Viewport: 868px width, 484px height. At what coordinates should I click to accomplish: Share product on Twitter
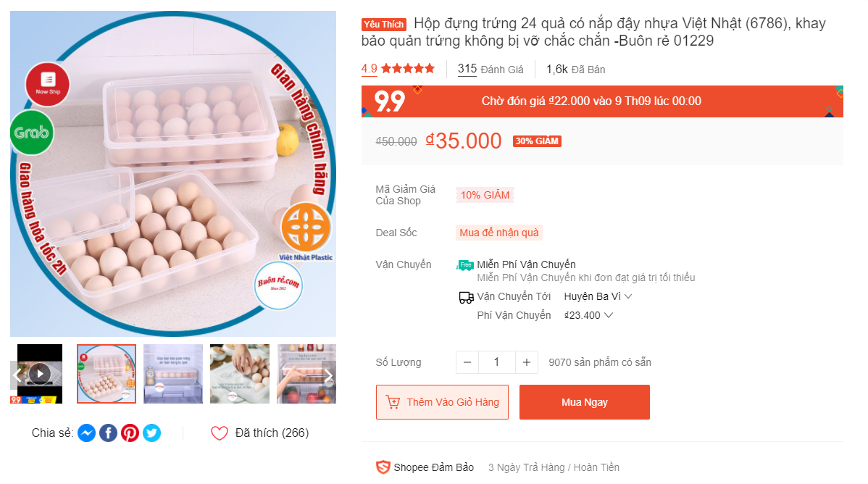(x=151, y=433)
